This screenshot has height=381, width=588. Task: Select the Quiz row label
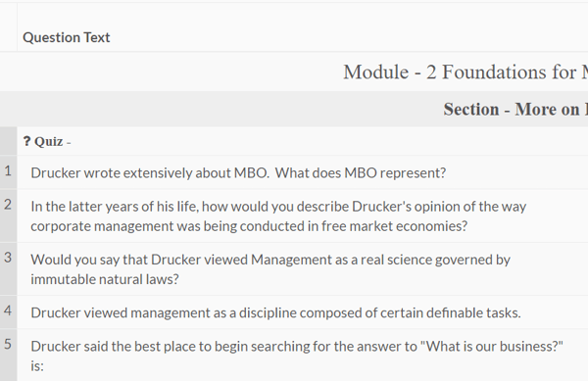47,142
